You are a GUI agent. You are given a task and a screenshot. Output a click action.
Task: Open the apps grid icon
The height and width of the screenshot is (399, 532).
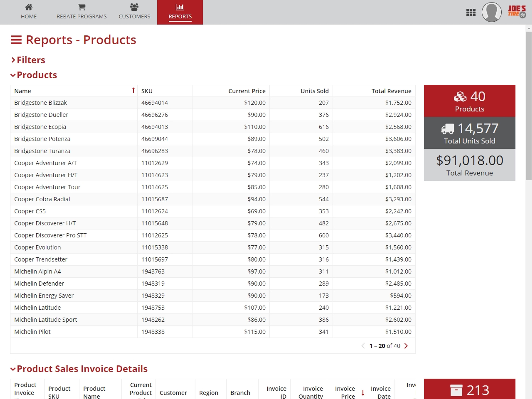click(x=471, y=12)
